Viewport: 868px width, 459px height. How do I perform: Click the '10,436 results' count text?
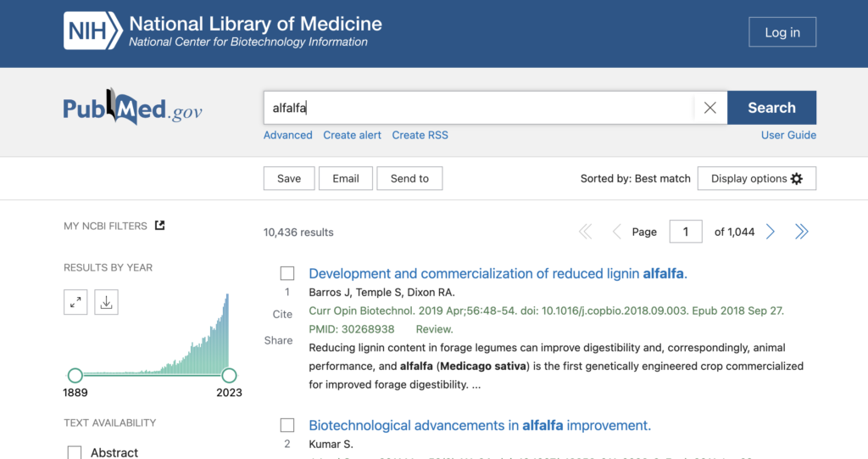pyautogui.click(x=298, y=232)
